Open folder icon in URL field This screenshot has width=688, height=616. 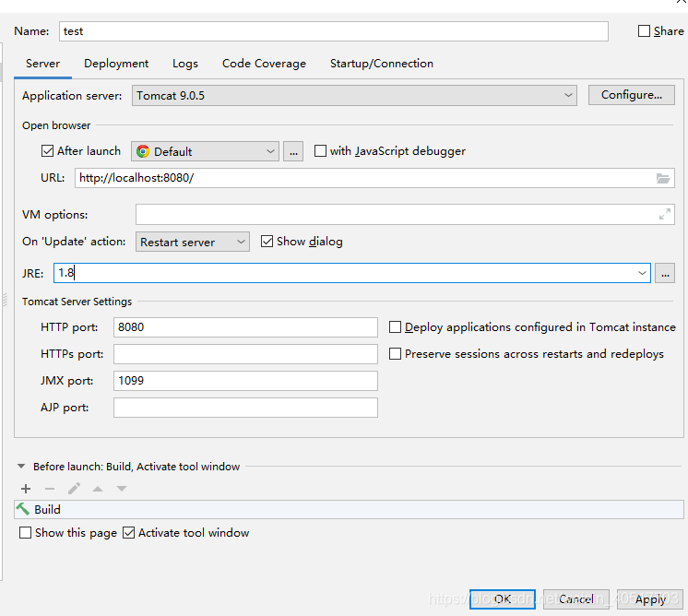pos(662,178)
